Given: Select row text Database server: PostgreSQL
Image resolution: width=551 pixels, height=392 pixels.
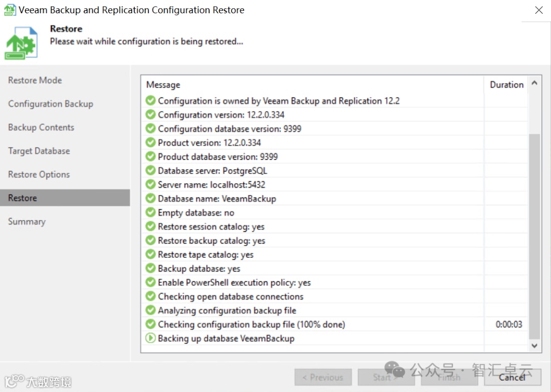Looking at the screenshot, I should (x=213, y=170).
